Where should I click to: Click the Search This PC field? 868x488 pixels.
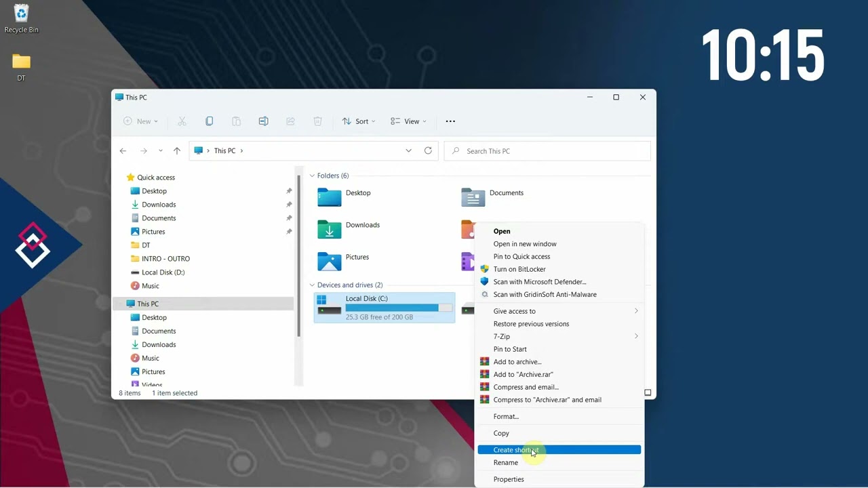pos(547,150)
